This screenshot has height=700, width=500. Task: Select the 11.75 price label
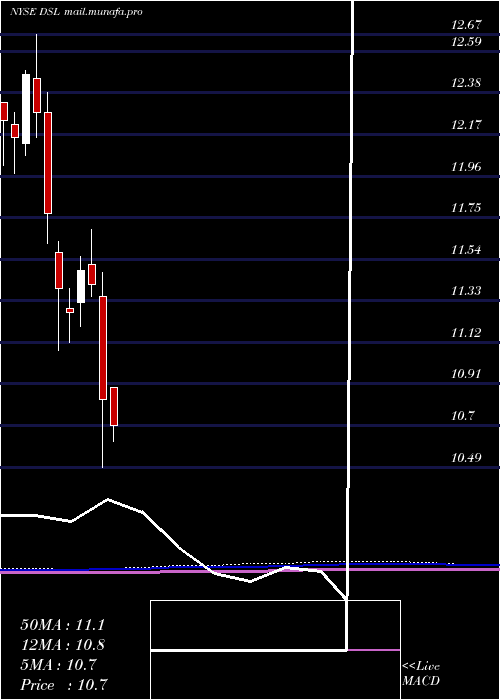tap(466, 208)
